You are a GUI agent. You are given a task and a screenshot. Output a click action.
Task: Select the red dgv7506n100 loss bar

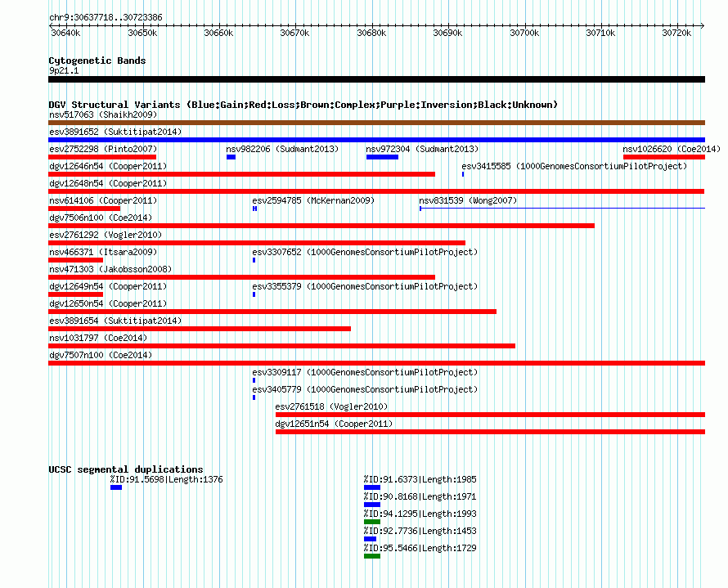pyautogui.click(x=321, y=226)
